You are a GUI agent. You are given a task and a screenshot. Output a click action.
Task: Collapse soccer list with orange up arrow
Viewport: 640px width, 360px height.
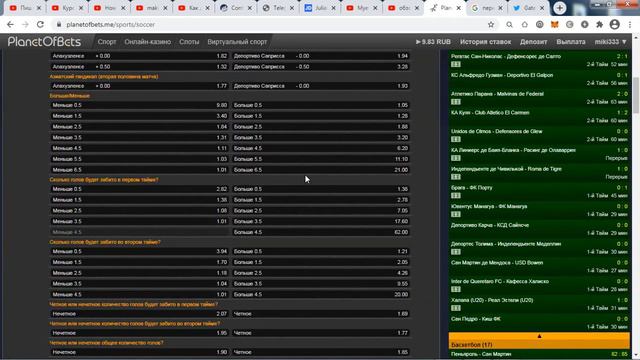(539, 336)
